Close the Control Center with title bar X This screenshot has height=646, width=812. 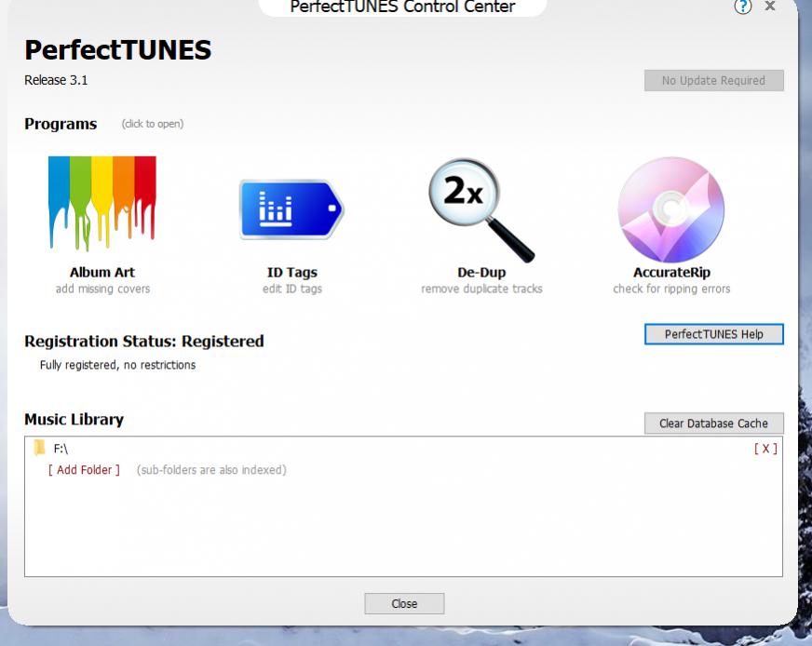pos(769,7)
